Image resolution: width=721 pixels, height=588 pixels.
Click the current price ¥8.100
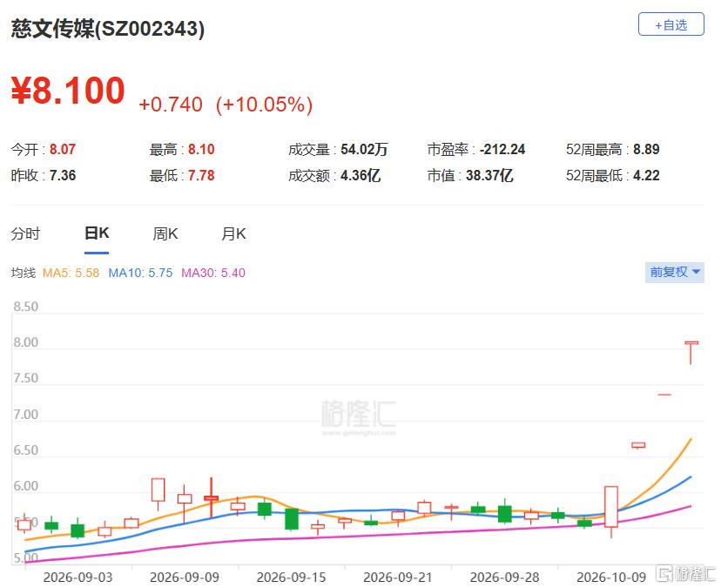[68, 91]
